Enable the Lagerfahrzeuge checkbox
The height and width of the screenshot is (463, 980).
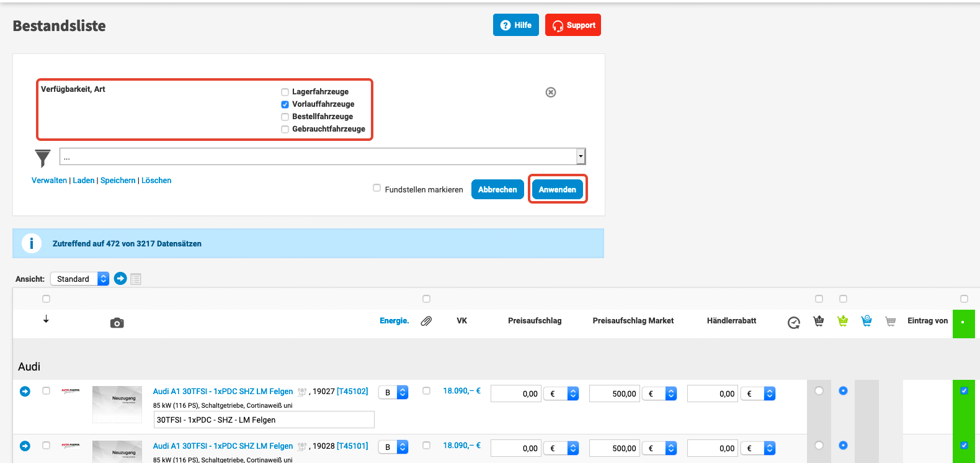click(x=285, y=92)
